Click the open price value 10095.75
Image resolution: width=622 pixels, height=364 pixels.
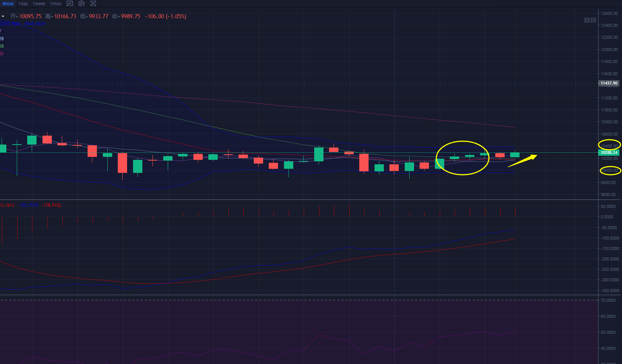30,16
